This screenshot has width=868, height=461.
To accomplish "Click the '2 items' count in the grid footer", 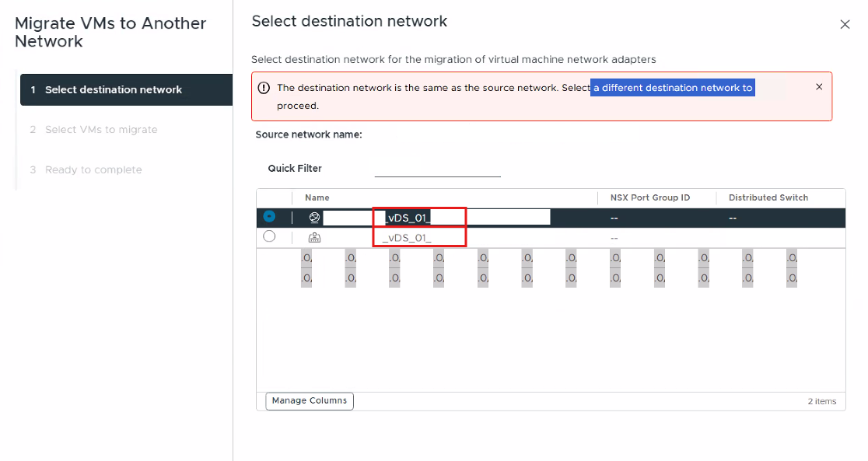I will click(821, 401).
